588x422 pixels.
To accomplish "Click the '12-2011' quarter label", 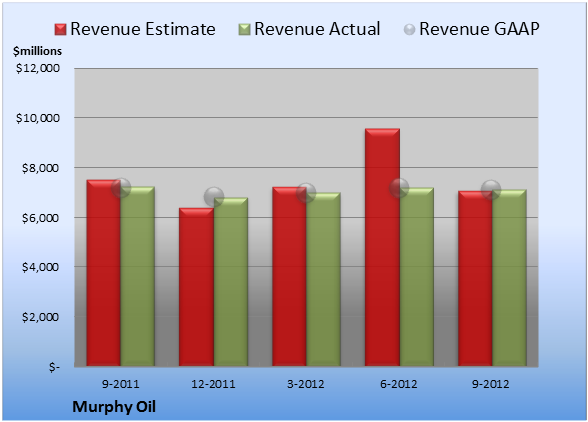I will click(x=213, y=384).
